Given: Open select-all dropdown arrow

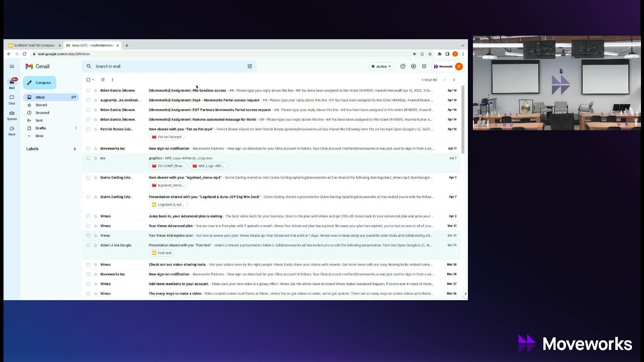Looking at the screenshot, I should [x=93, y=80].
